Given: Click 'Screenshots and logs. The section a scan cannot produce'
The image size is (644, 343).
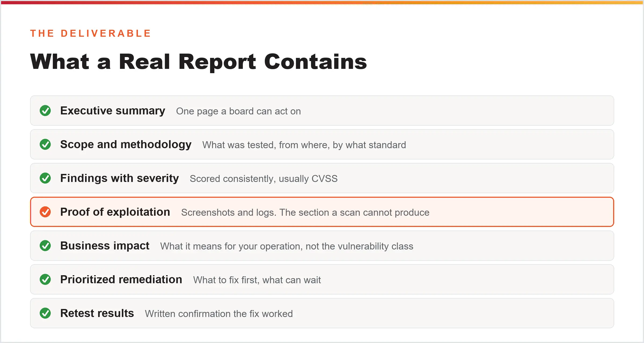Looking at the screenshot, I should click(305, 212).
